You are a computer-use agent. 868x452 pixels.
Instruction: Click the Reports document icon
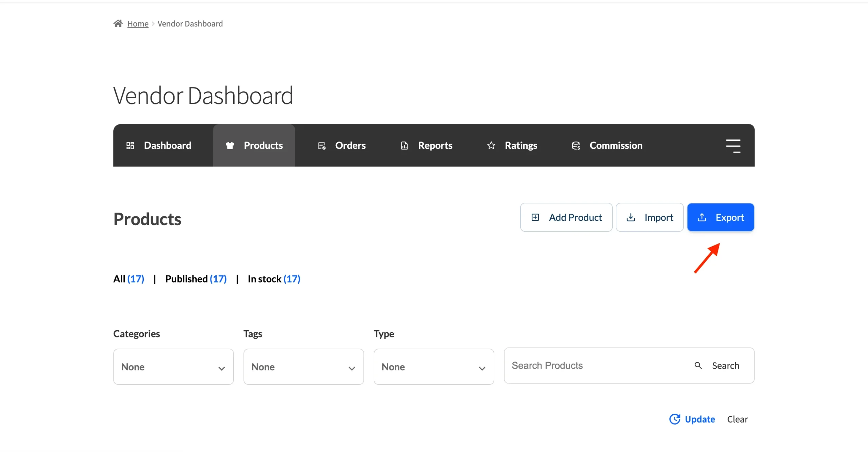point(405,145)
